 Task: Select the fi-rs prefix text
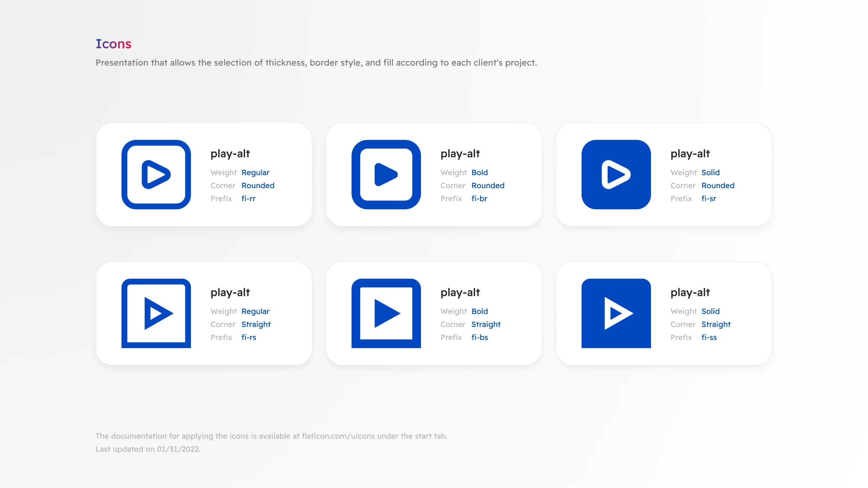[249, 337]
